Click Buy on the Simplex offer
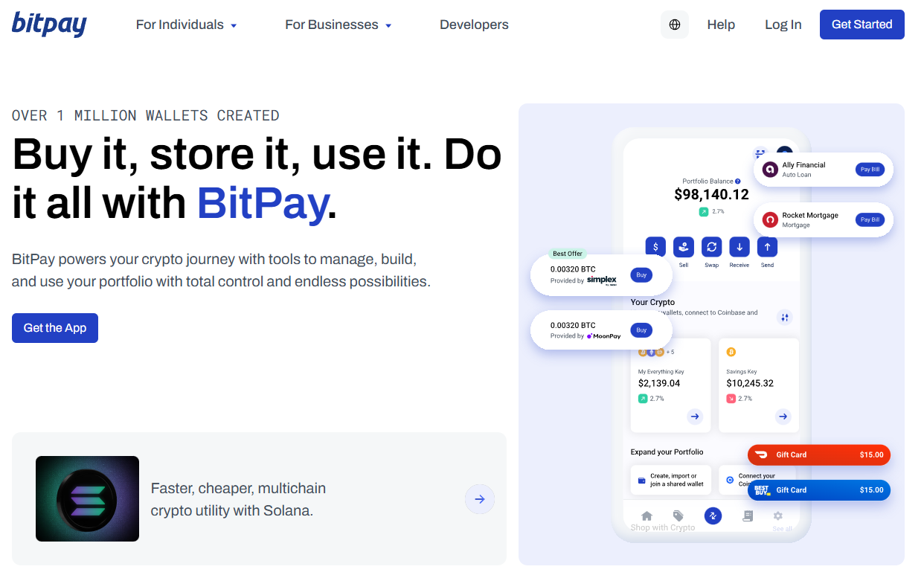Viewport: 924px width, 578px height. tap(641, 275)
